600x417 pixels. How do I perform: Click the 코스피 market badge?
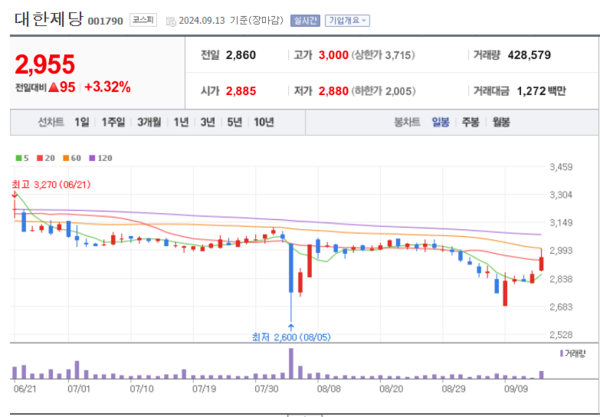point(143,20)
